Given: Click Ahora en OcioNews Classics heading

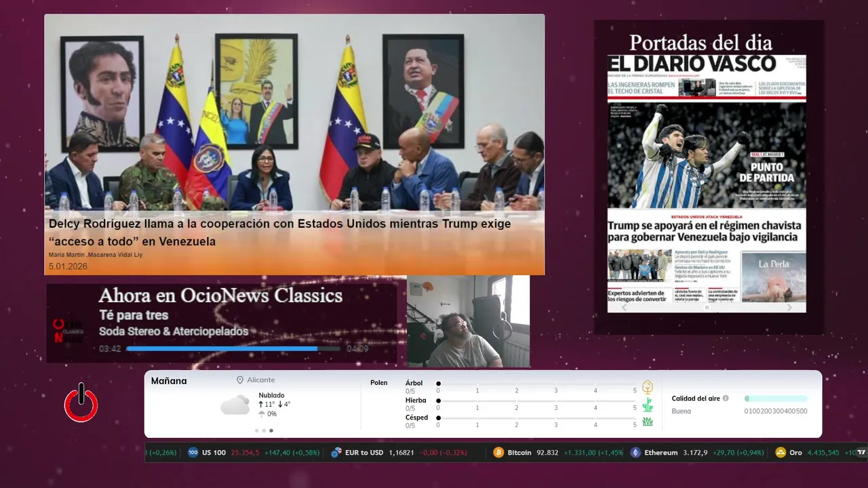Looking at the screenshot, I should pyautogui.click(x=220, y=296).
